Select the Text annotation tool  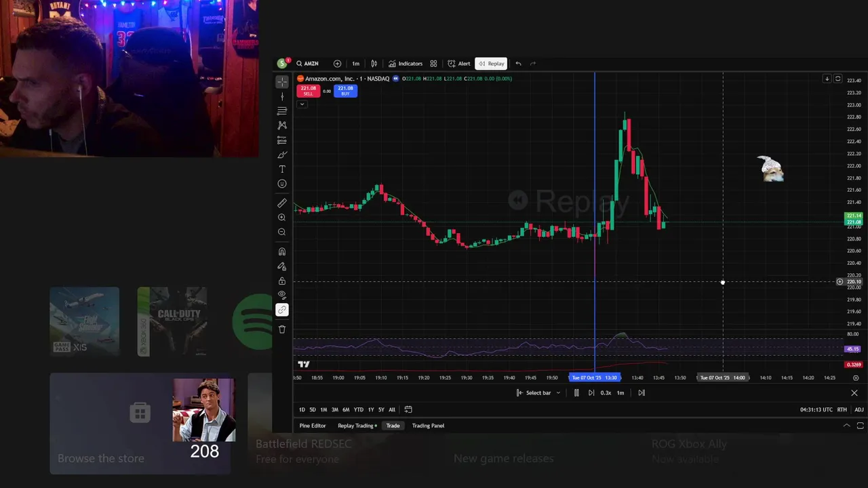282,169
